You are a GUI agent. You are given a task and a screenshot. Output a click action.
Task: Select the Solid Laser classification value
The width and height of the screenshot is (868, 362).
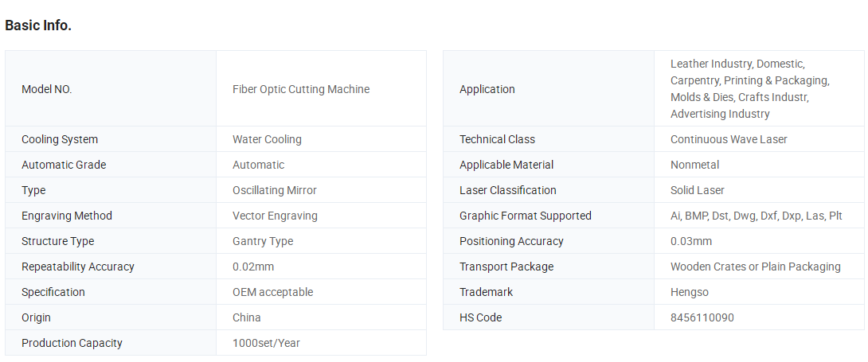(x=698, y=190)
